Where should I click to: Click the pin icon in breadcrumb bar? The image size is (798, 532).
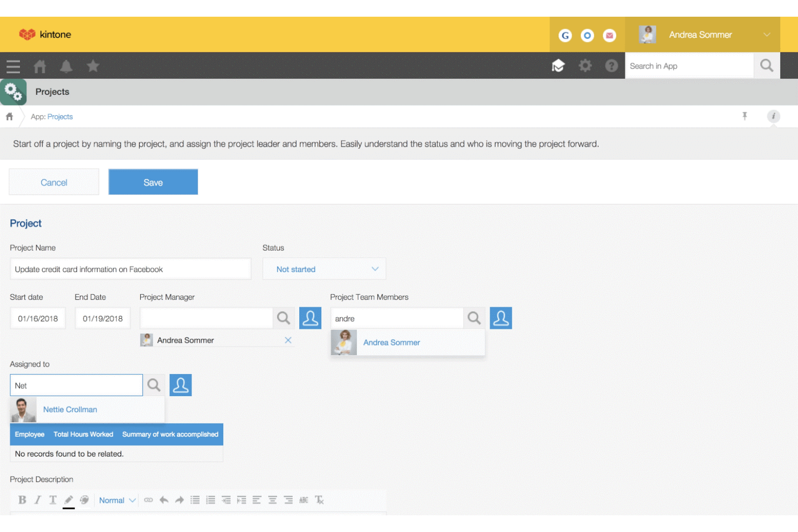pyautogui.click(x=745, y=116)
